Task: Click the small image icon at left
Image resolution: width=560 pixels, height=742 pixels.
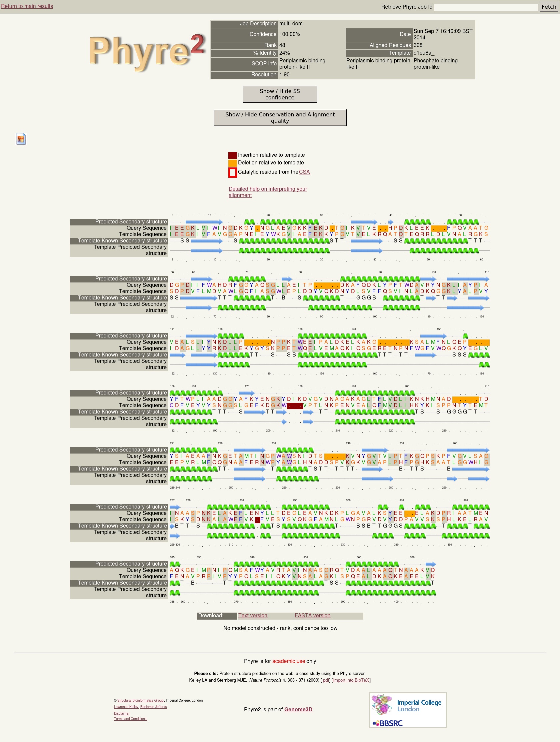Action: coord(21,139)
